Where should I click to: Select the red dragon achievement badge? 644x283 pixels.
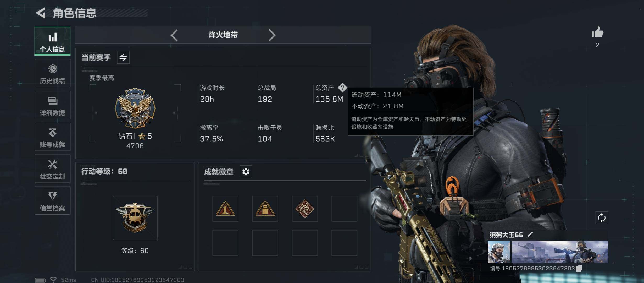(x=305, y=209)
